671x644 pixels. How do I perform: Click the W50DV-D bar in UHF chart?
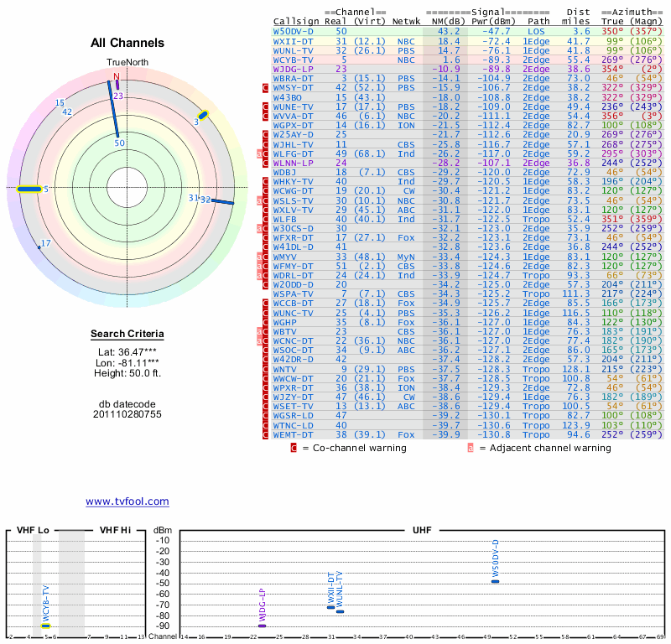tap(496, 580)
